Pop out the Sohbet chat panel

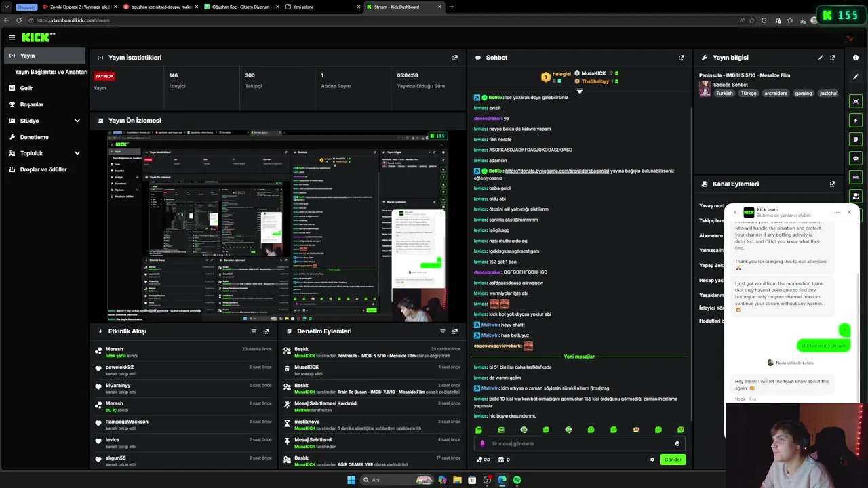tap(682, 58)
